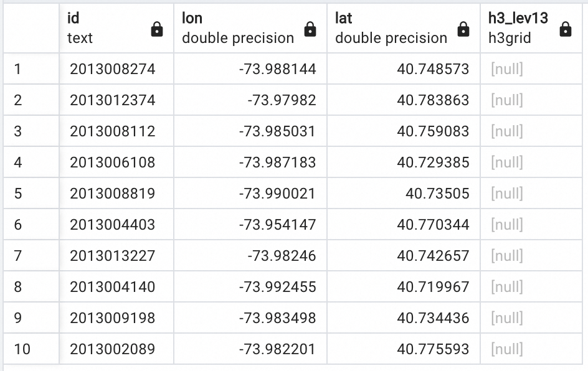Click the lat cell containing 40.759083

point(433,131)
